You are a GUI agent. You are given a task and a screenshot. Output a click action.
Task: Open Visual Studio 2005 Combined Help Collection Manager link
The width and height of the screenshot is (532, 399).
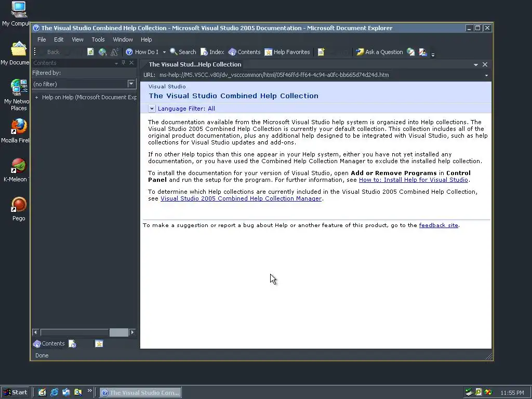241,198
